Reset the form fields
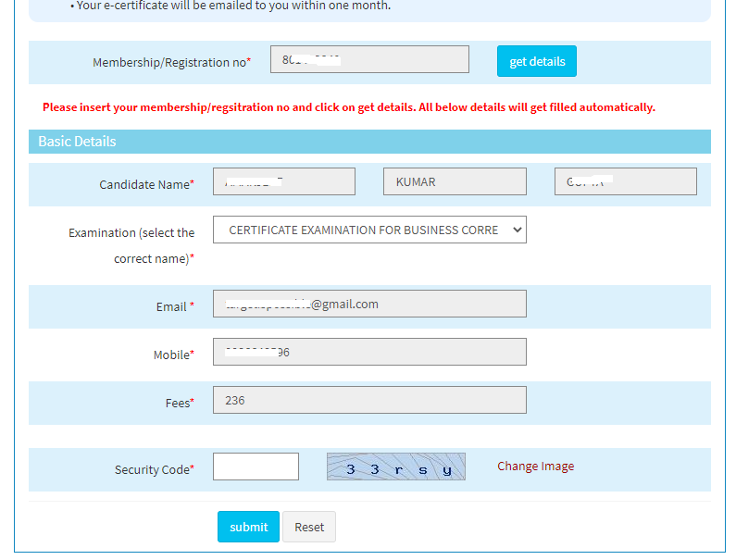 point(309,527)
